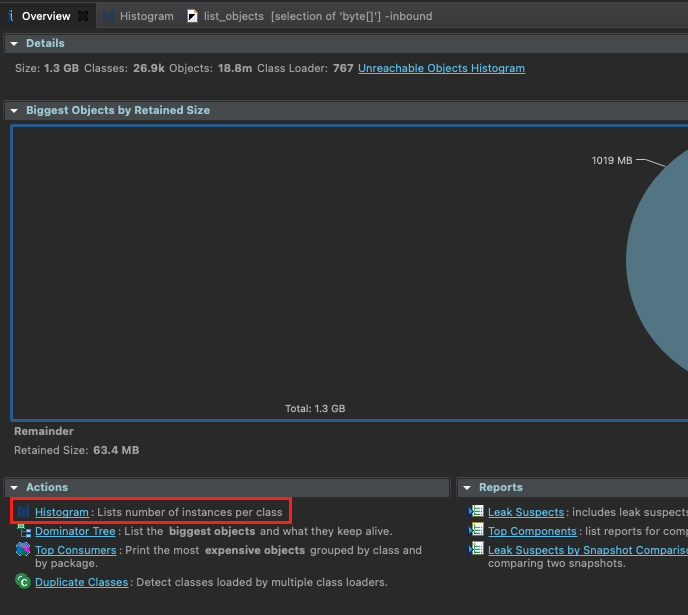688x615 pixels.
Task: Open the Leak Suspects report link
Action: [526, 512]
